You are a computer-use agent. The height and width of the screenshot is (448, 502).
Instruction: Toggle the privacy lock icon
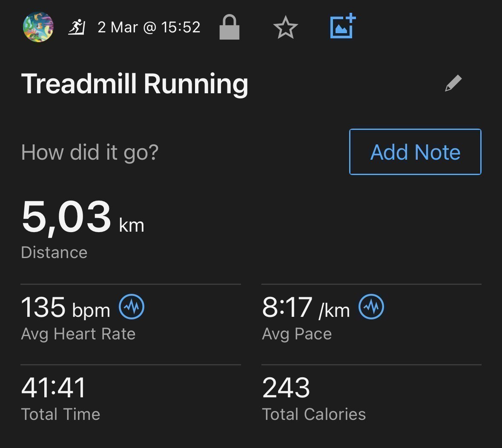point(229,27)
